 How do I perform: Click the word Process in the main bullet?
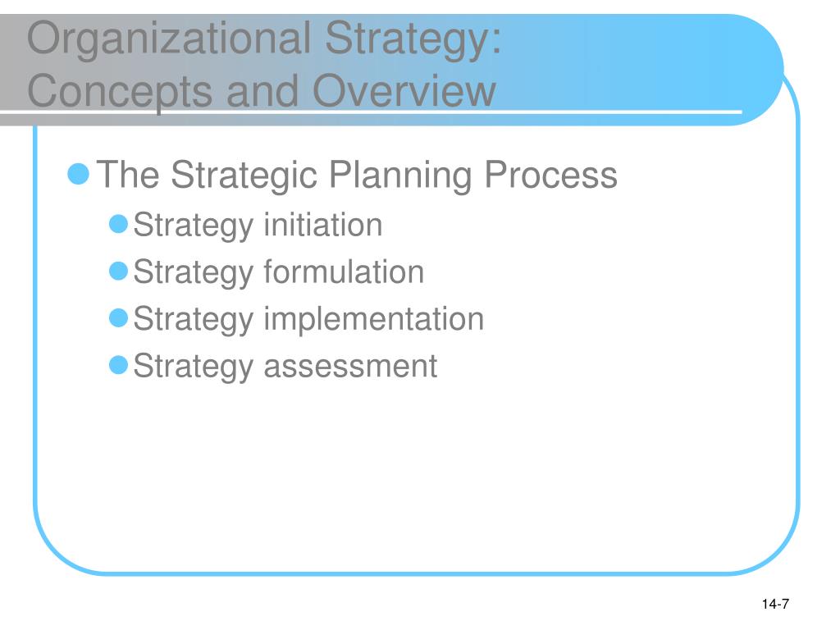point(550,175)
